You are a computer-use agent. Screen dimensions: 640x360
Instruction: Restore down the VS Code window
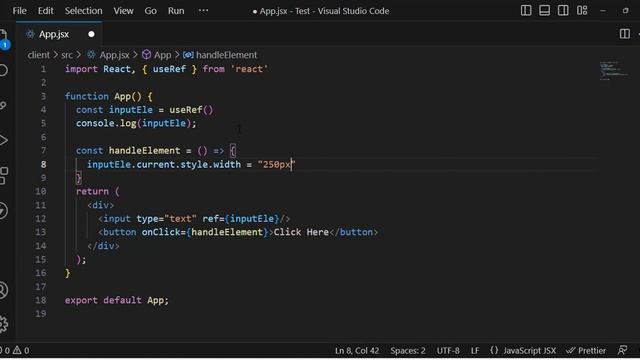(625, 11)
